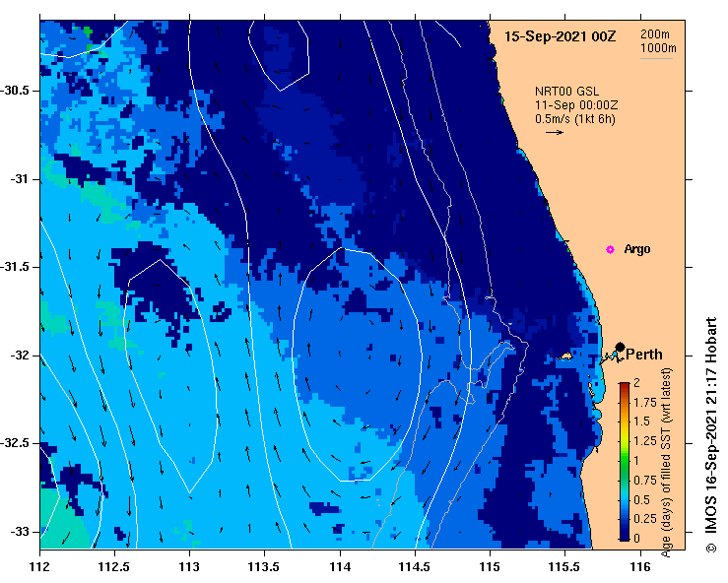
Task: Click the '15-Sep-2021 00Z' date title
Action: [560, 36]
